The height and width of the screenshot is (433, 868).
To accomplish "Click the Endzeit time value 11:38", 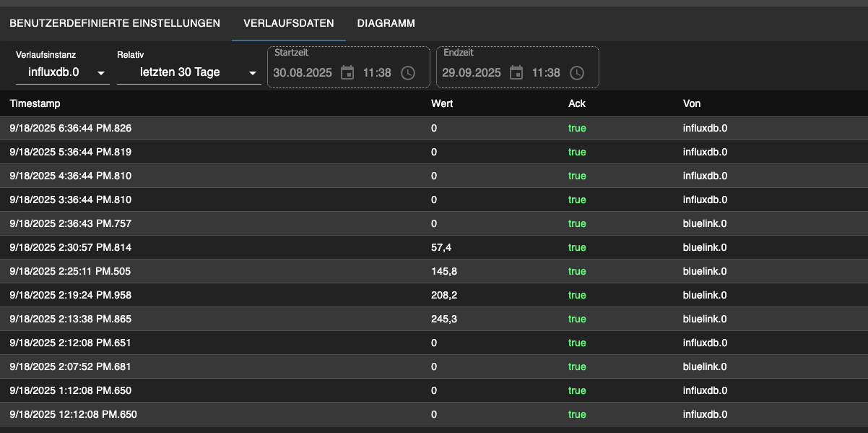I will (x=546, y=72).
